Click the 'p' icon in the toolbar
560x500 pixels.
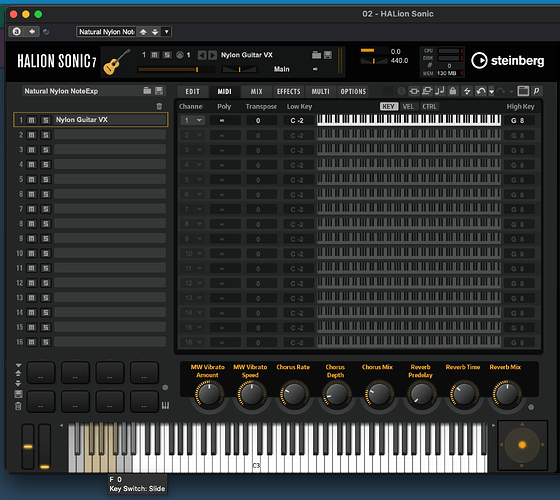[536, 91]
